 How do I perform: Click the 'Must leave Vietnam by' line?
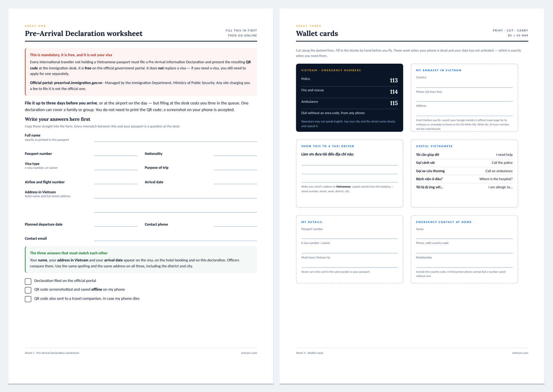349,264
